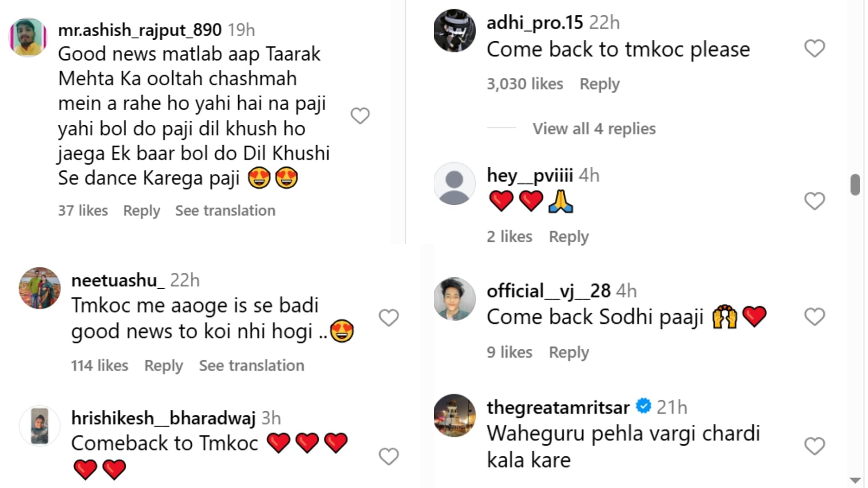
Task: Like neetuashu_'s comment with the heart icon
Action: click(388, 318)
